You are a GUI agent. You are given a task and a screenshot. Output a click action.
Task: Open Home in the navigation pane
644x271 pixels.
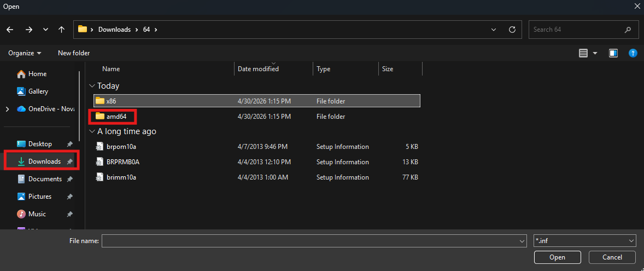(x=32, y=74)
